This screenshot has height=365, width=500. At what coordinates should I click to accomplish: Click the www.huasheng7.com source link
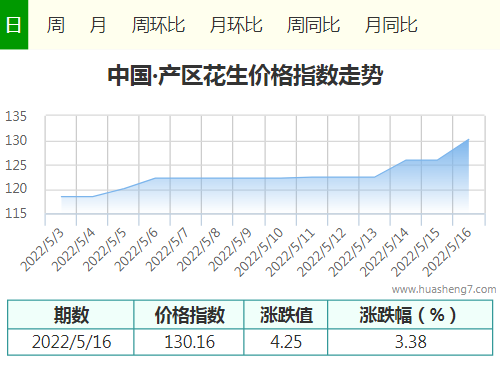click(444, 289)
